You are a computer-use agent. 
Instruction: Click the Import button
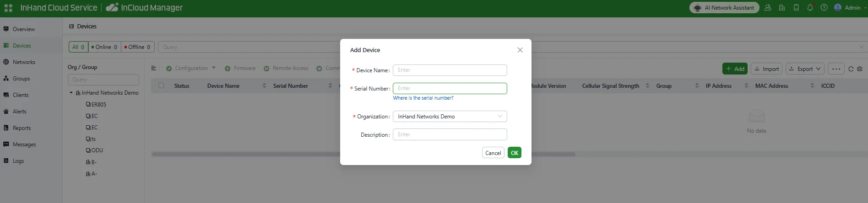767,69
